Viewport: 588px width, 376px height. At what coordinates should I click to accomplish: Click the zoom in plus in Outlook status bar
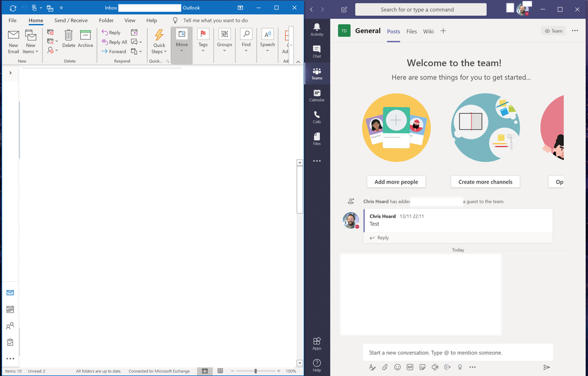pos(279,371)
